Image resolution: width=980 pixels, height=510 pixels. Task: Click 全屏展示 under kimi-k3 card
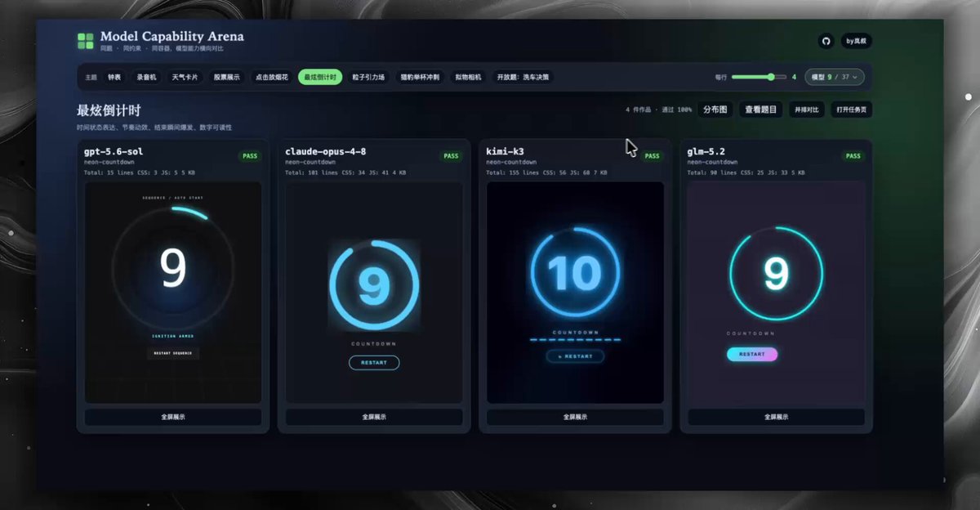click(x=575, y=417)
